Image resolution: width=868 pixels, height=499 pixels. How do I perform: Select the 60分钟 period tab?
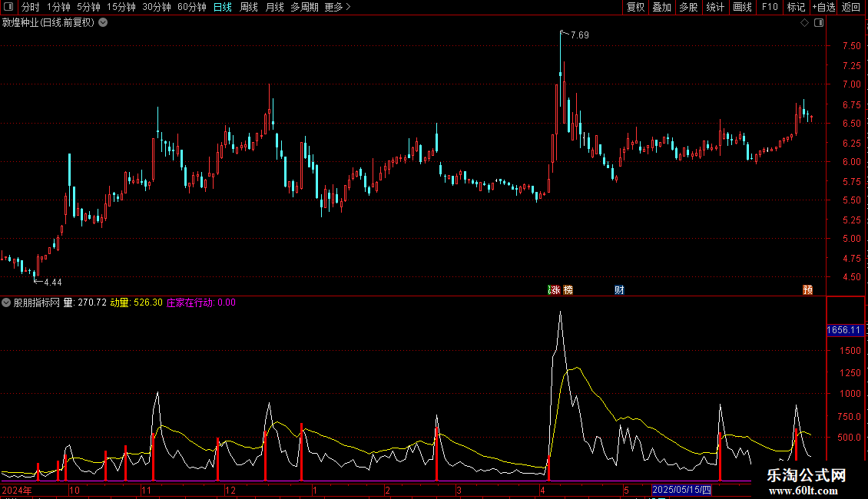(192, 7)
